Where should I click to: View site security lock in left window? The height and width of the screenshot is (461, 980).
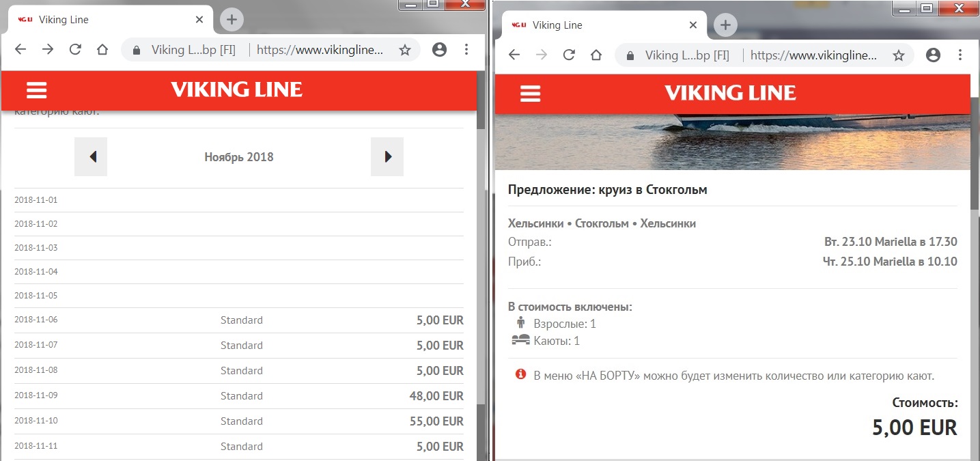[137, 50]
